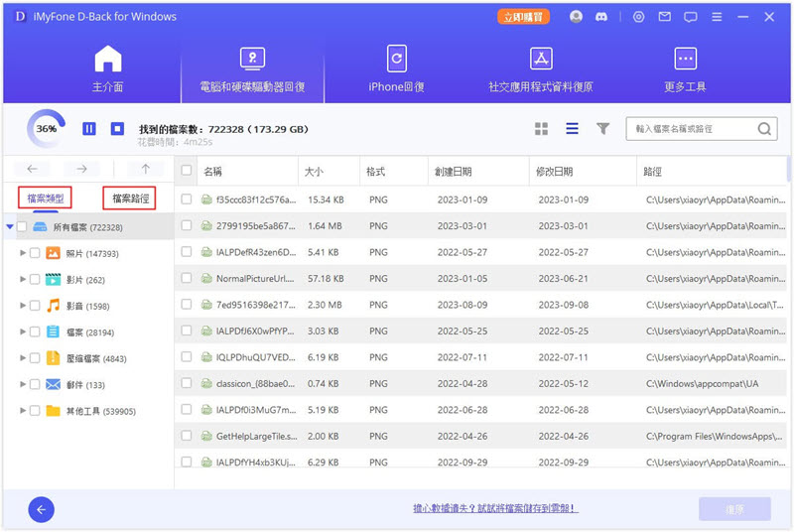Viewport: 794px width, 532px height.
Task: Switch to grid thumbnail view
Action: tap(541, 129)
